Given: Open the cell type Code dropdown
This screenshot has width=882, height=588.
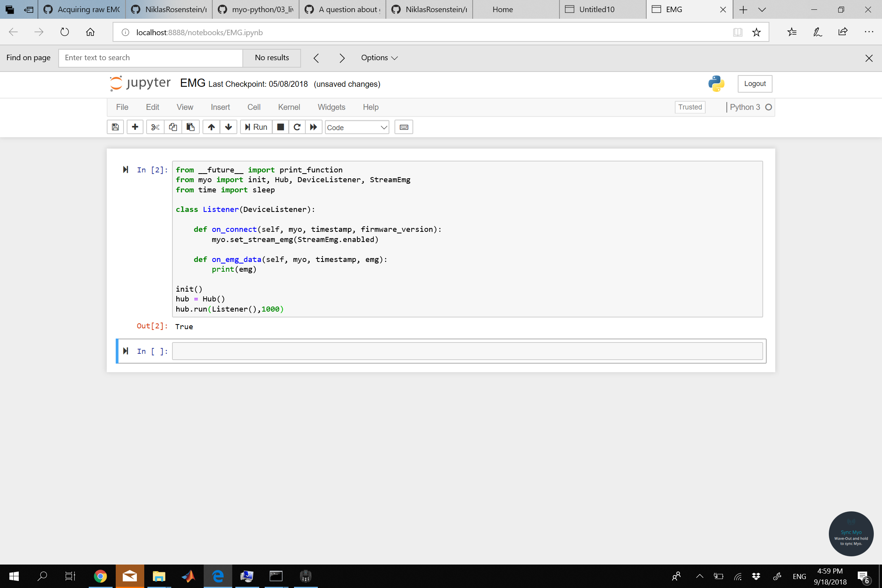Looking at the screenshot, I should pos(357,127).
